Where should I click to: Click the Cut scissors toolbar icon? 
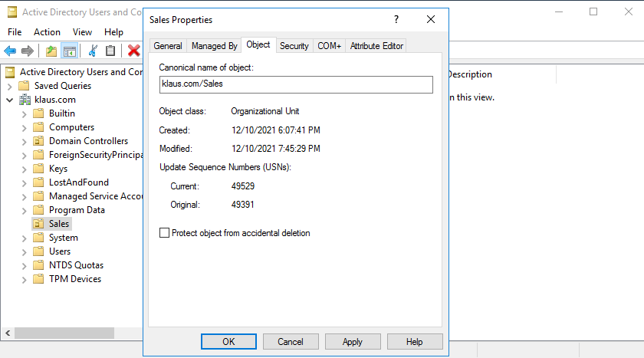[93, 51]
